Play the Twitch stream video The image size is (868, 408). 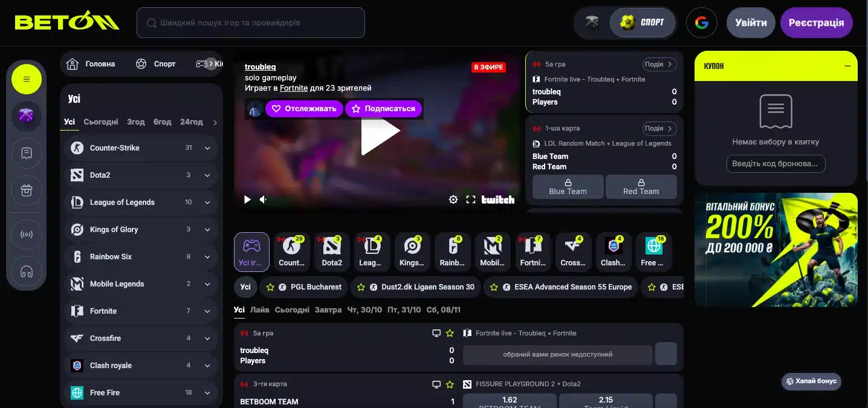[x=380, y=131]
